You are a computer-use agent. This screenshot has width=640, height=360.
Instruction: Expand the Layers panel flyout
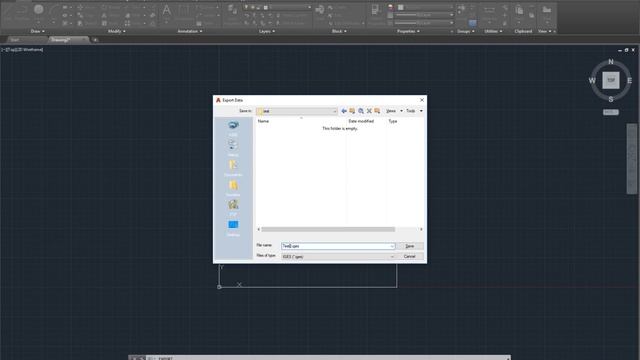[x=267, y=31]
